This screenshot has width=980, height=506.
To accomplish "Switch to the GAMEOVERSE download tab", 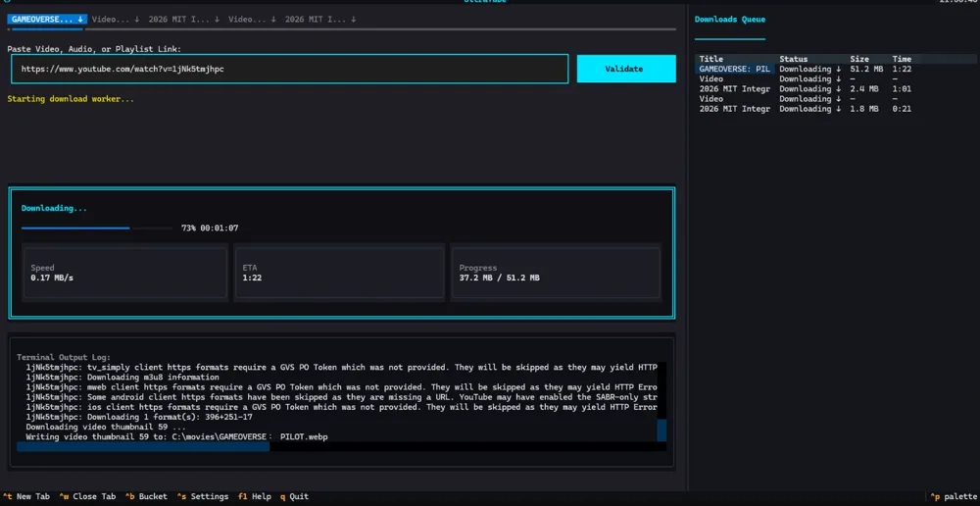I will (x=47, y=20).
